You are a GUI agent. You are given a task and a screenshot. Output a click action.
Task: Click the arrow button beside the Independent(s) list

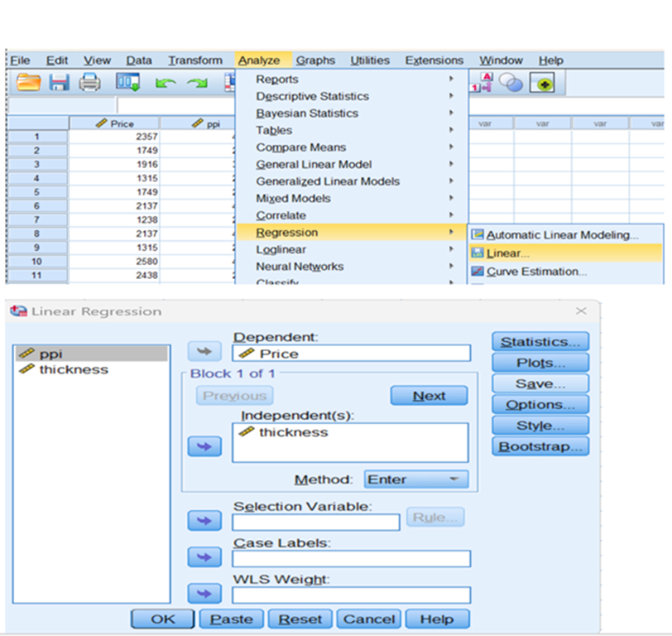point(204,446)
